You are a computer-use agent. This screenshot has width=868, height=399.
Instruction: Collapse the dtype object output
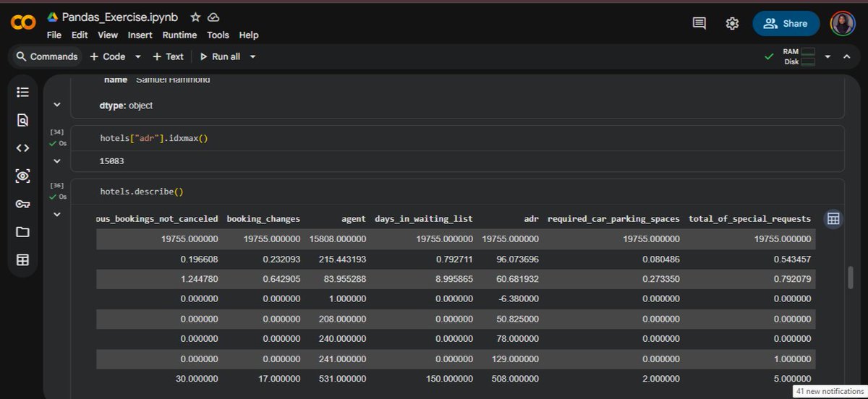pyautogui.click(x=56, y=106)
